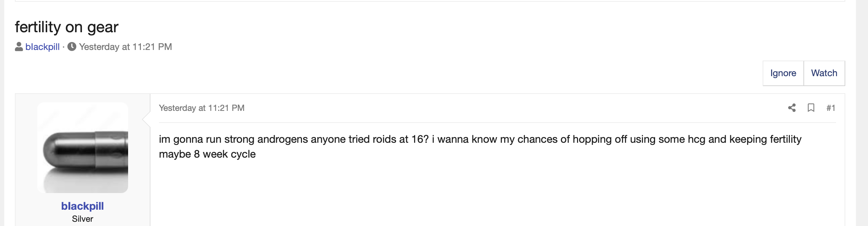868x226 pixels.
Task: Open blackpill's profile via username under avatar
Action: tap(82, 206)
